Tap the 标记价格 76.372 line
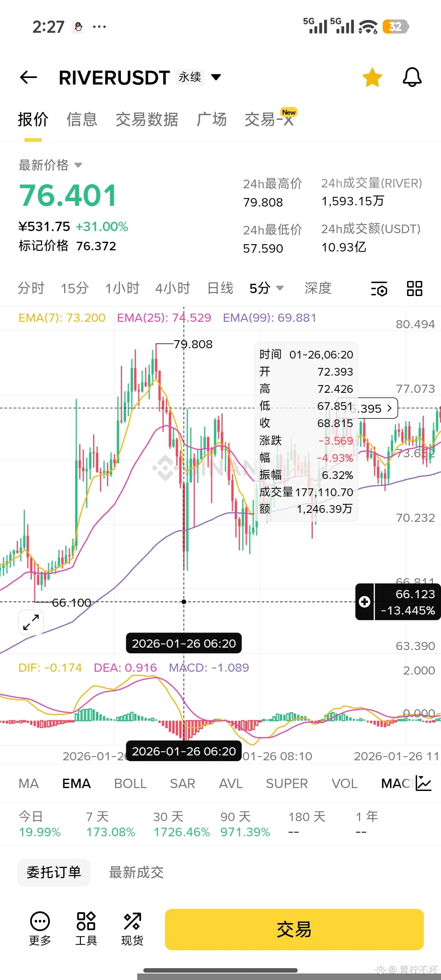Screen dimensions: 441x980 coord(67,246)
